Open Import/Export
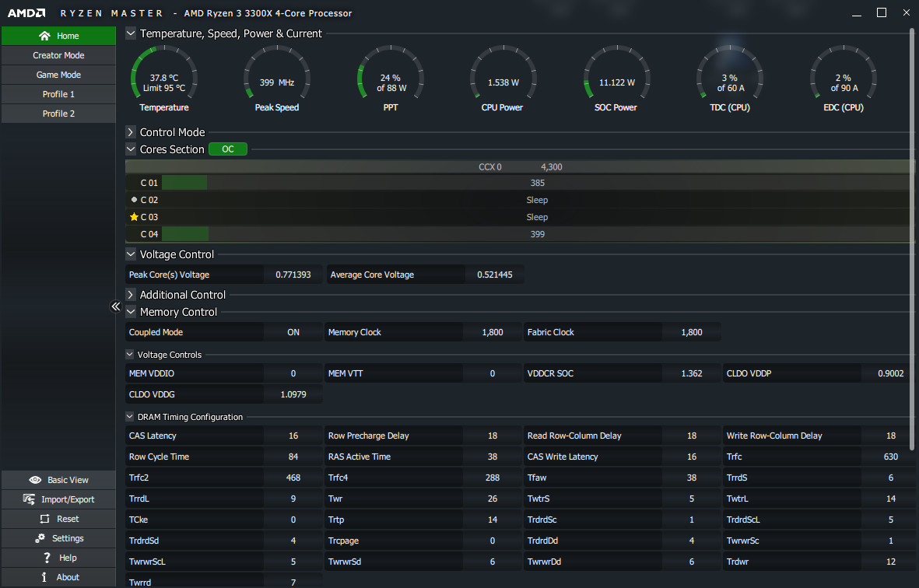The height and width of the screenshot is (588, 919). coord(58,499)
